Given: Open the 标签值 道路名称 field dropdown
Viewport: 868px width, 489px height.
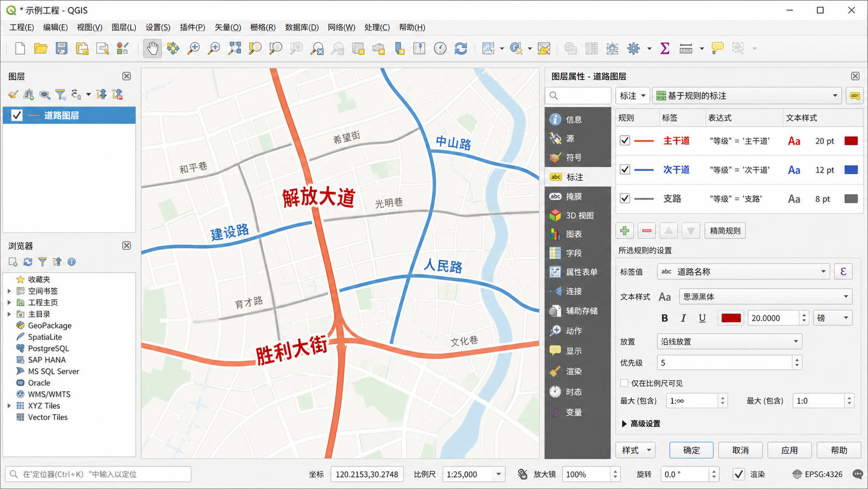Looking at the screenshot, I should click(x=743, y=272).
